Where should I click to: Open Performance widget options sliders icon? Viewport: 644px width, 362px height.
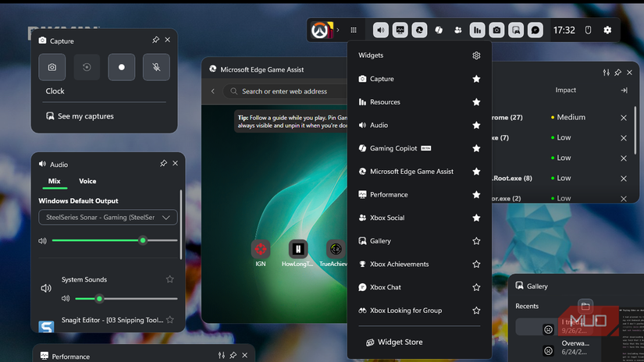point(222,356)
